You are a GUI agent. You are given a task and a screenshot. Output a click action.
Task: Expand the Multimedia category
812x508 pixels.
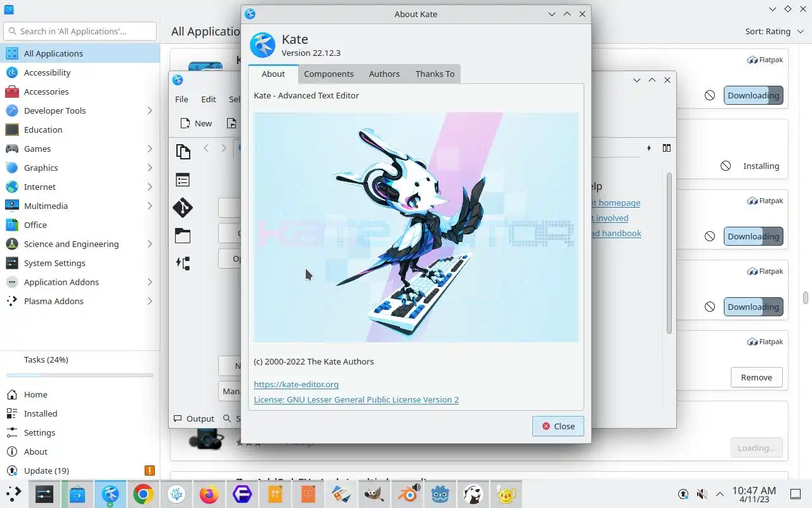(150, 206)
